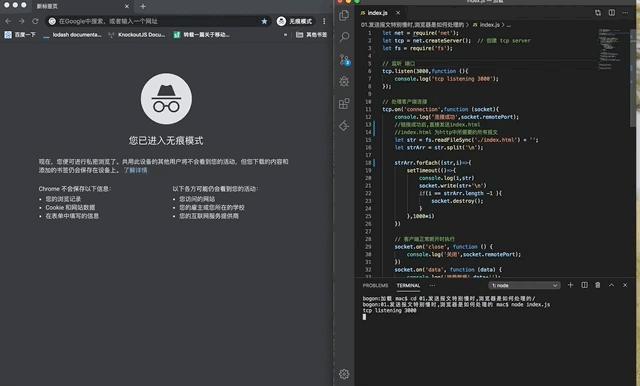Click Chrome's forward arrow

pos(21,21)
